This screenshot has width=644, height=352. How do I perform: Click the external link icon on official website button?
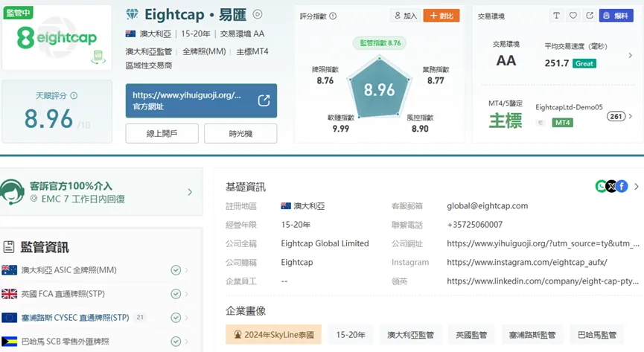pyautogui.click(x=264, y=100)
